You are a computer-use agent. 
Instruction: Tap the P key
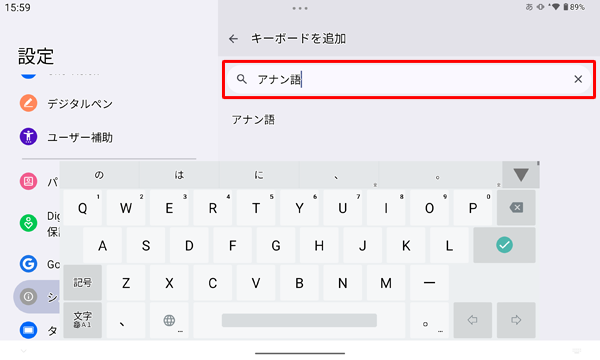(473, 208)
